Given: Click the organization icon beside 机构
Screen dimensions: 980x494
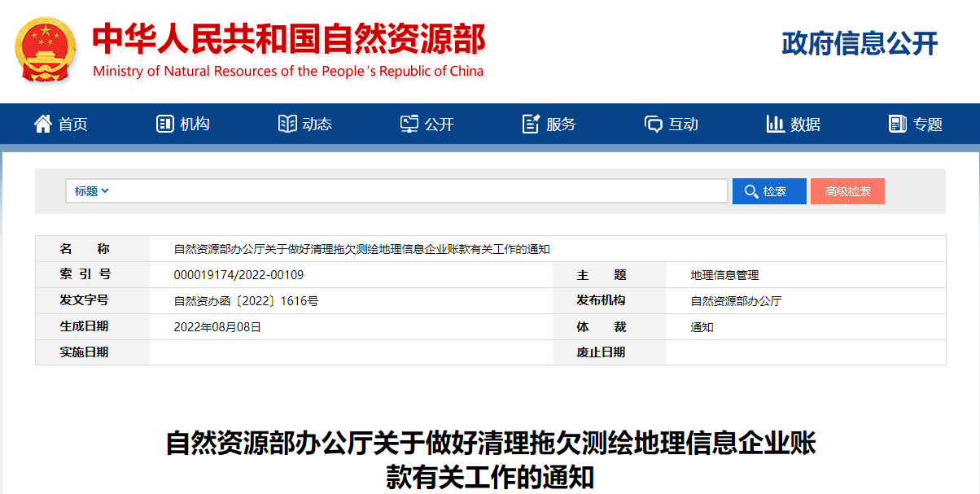Looking at the screenshot, I should coord(165,124).
